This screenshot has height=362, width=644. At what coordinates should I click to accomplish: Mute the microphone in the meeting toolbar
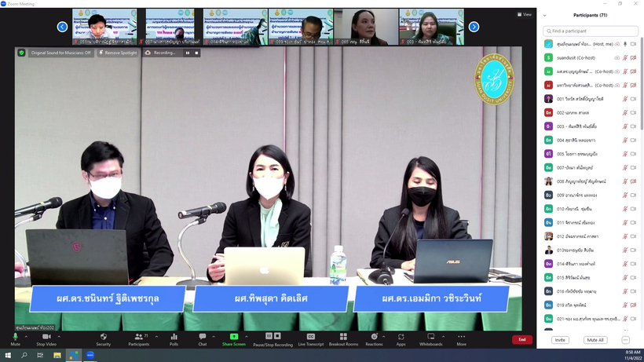pos(15,339)
